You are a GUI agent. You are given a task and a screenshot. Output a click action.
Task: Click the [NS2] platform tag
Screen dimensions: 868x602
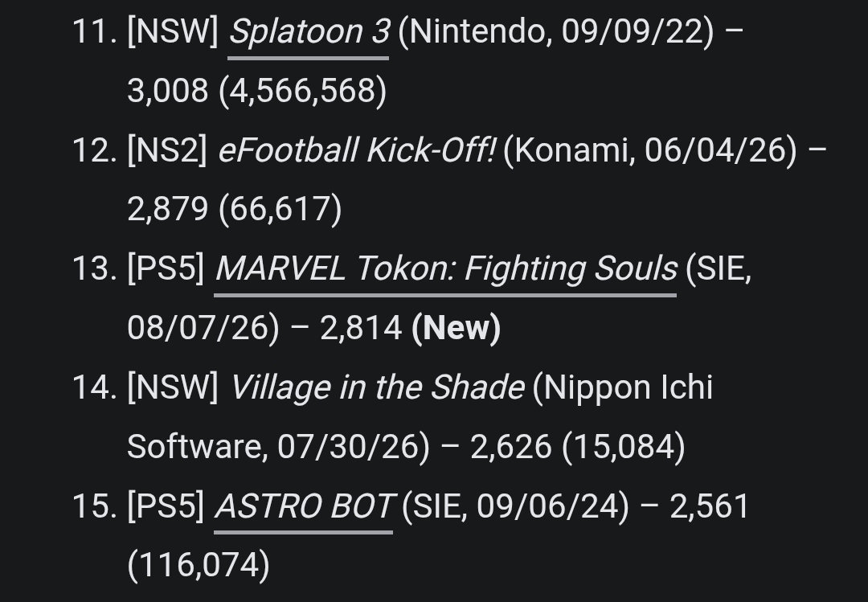point(167,150)
